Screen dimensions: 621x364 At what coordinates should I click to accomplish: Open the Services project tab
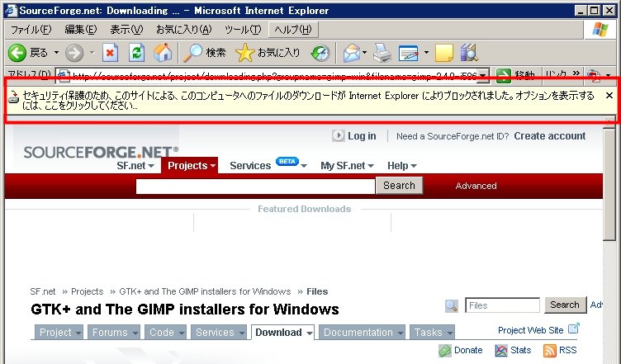(x=219, y=333)
